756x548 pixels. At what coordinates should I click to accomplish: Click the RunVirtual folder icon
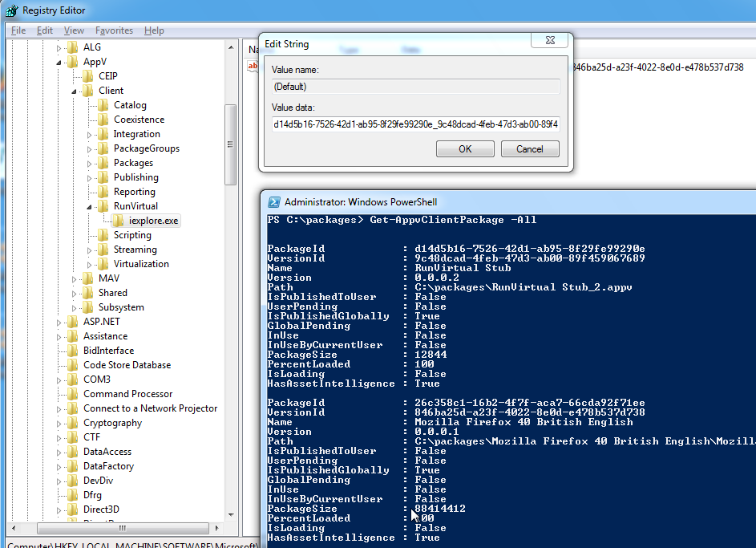tap(103, 206)
